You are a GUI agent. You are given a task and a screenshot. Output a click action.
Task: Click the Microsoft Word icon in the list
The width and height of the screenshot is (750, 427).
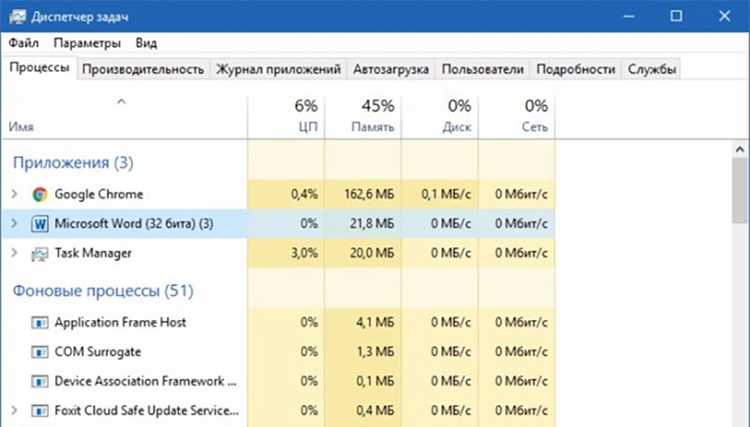tap(40, 224)
